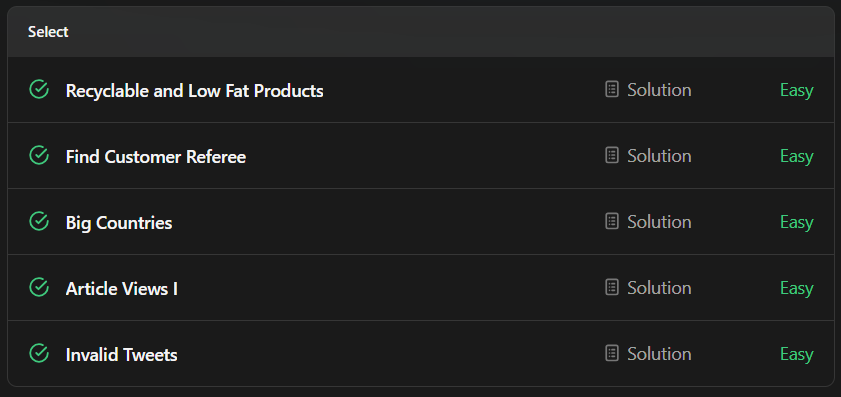The image size is (841, 397).
Task: Click the Easy difficulty label for Big Countries
Action: pyautogui.click(x=796, y=222)
